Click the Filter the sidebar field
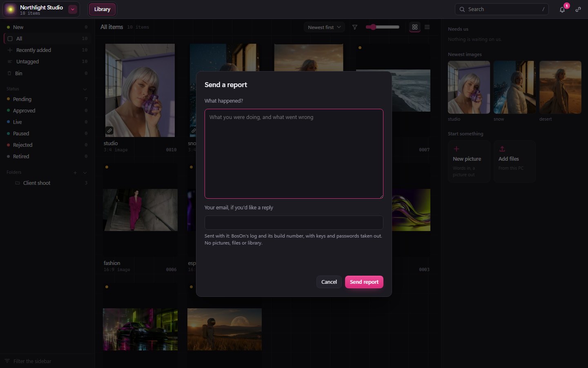The image size is (588, 368). (x=47, y=361)
